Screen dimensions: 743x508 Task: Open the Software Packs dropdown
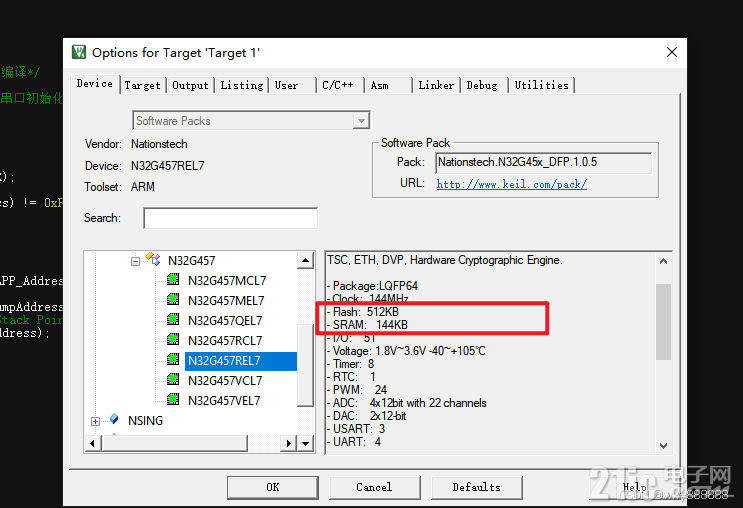361,121
